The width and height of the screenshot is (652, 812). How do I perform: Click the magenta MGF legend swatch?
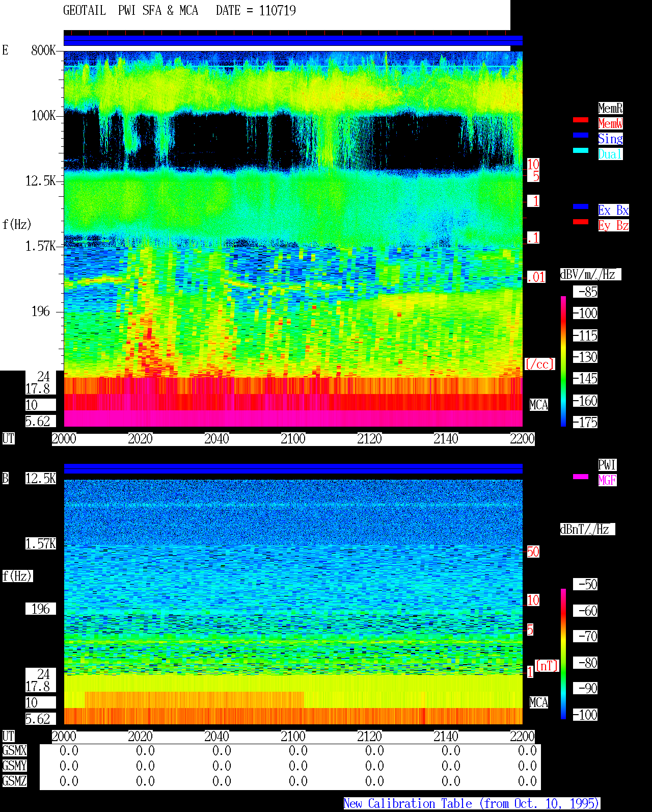[581, 477]
